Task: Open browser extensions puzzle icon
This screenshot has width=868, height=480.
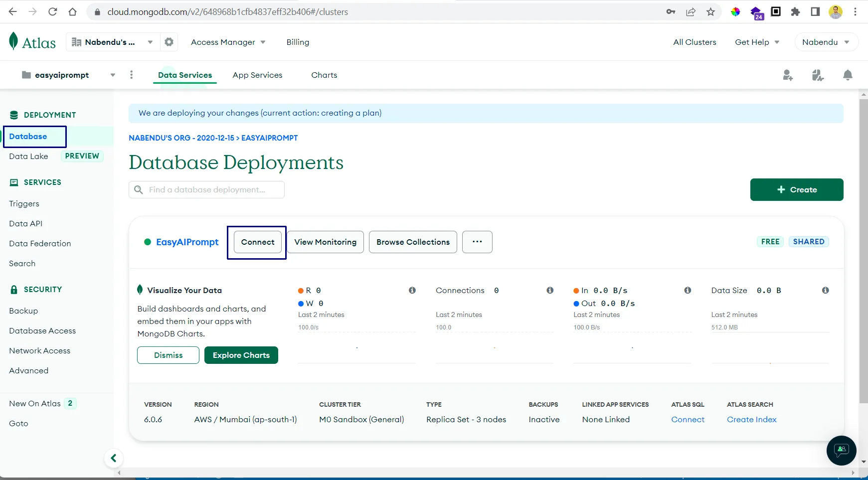Action: click(x=795, y=11)
